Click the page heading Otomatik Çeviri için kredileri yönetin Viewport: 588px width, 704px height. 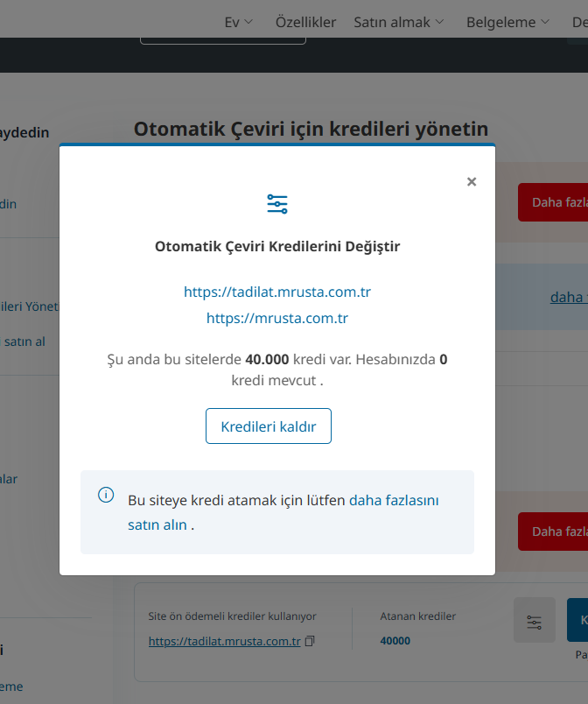coord(311,129)
